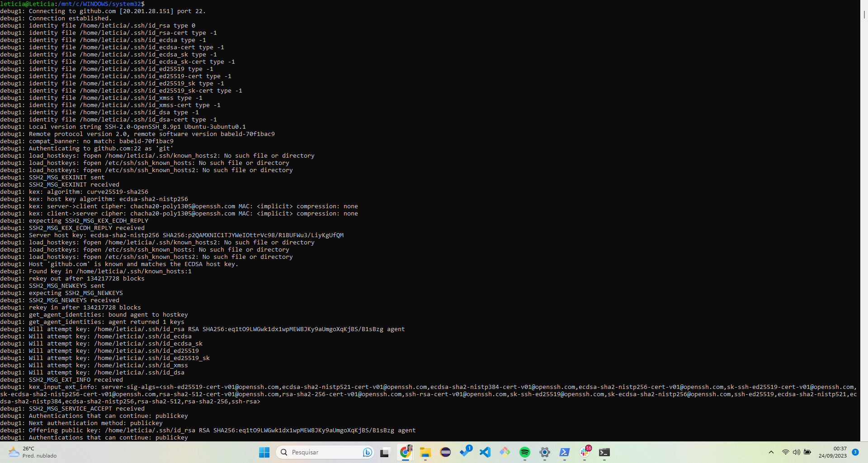868x463 pixels.
Task: Click 'rekey out after 134217728 blocks' line
Action: (72, 278)
